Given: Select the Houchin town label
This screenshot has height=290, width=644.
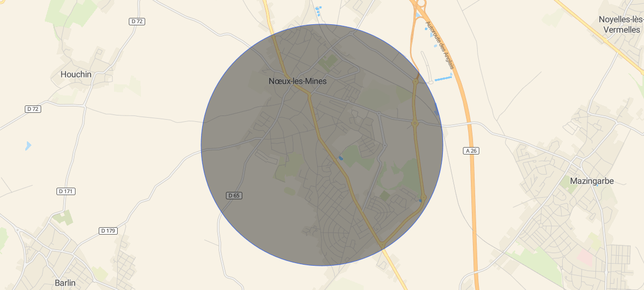Looking at the screenshot, I should (76, 74).
